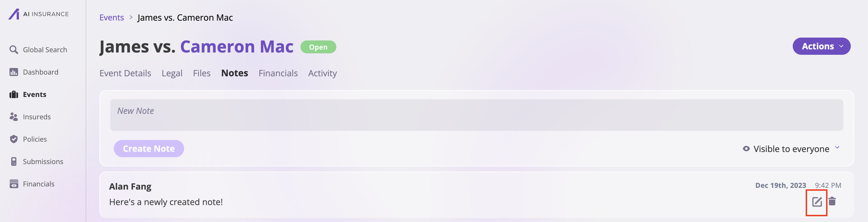The height and width of the screenshot is (222, 868).
Task: Focus the New Note text field
Action: [476, 115]
